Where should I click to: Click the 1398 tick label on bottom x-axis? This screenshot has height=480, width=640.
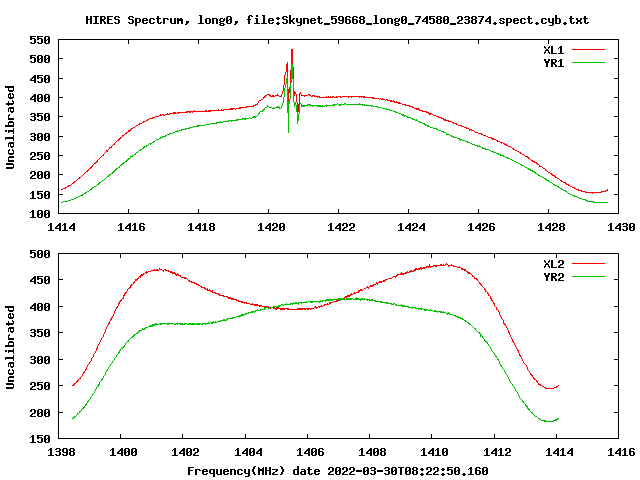tap(61, 452)
